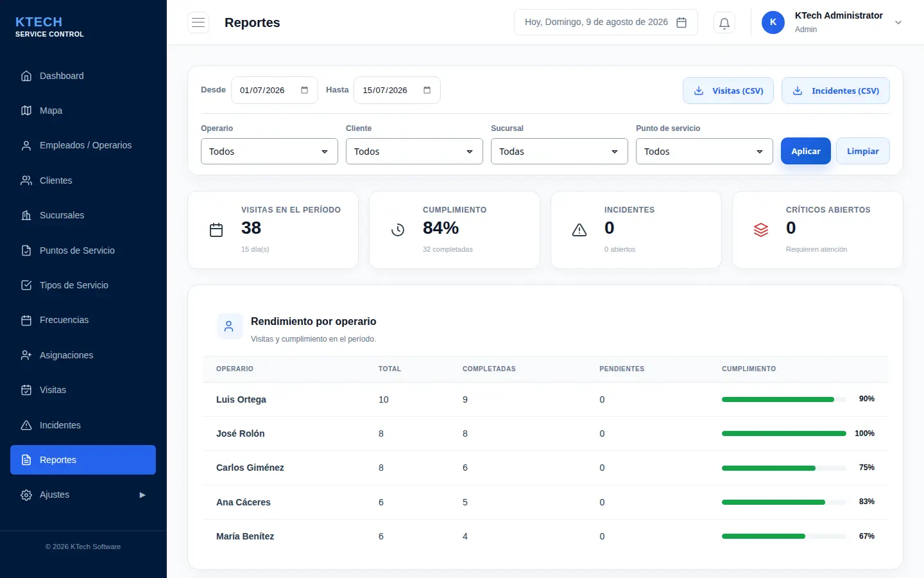Expand the Ajustes submenu arrow
The height and width of the screenshot is (578, 924).
[142, 495]
